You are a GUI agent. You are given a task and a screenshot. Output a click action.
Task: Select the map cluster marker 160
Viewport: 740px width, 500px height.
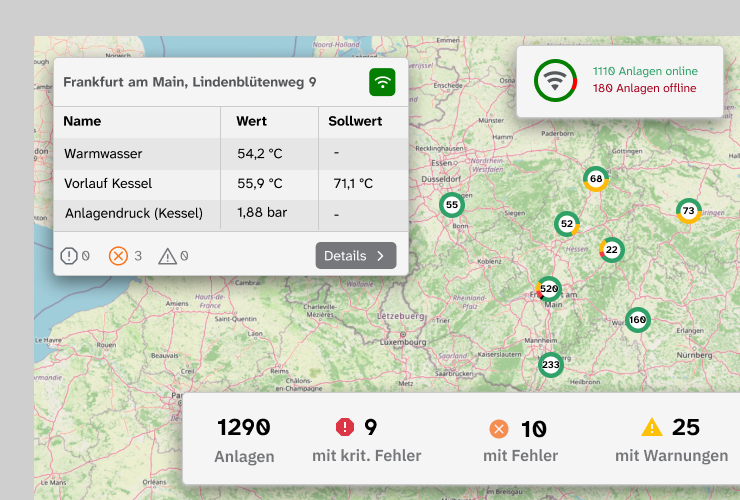pyautogui.click(x=638, y=320)
